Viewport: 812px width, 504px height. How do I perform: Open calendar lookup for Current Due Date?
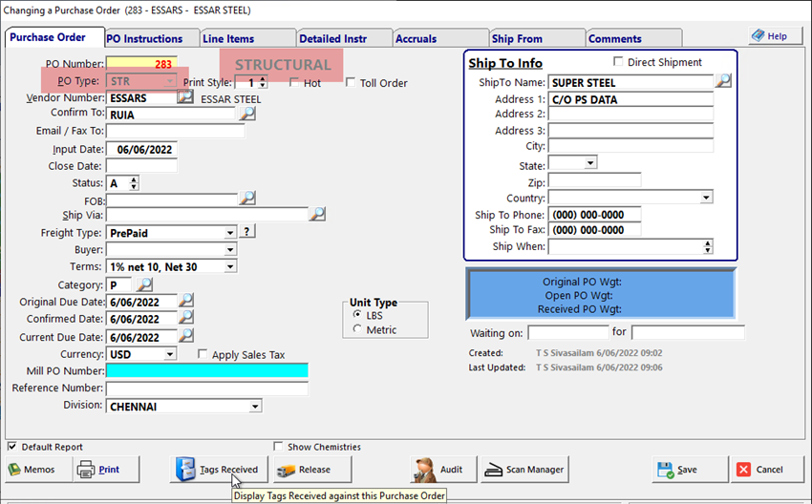pos(186,336)
